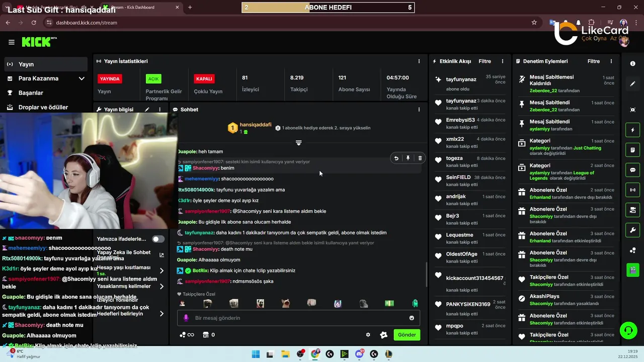The height and width of the screenshot is (362, 644).
Task: Open the weather widget showing 6°C
Action: pos(22,354)
